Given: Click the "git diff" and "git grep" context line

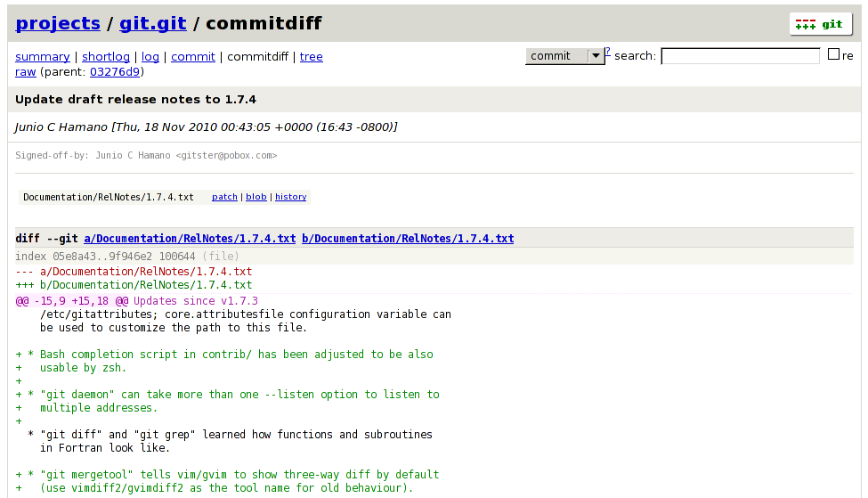Looking at the screenshot, I should pyautogui.click(x=231, y=435).
